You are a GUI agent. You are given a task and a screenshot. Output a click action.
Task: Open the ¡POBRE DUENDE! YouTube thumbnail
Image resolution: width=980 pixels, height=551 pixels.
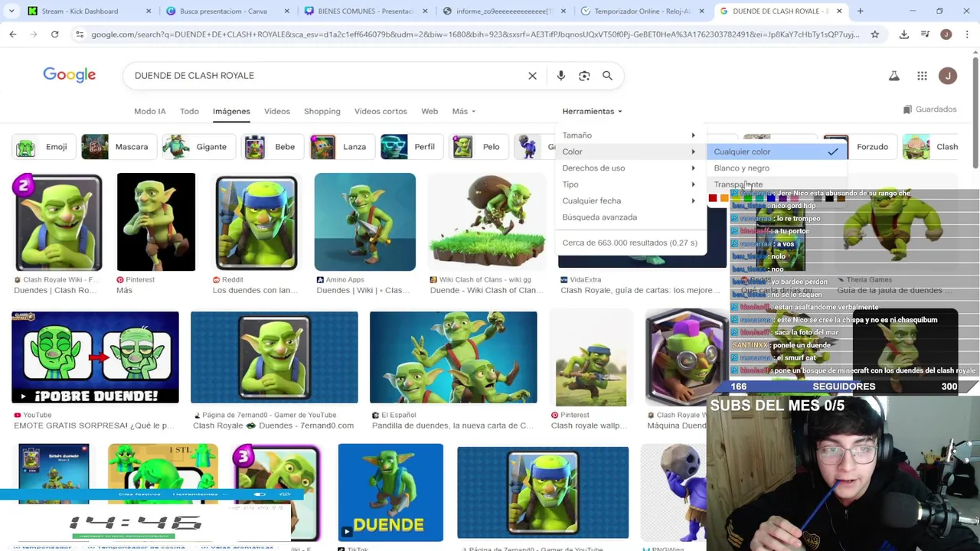coord(95,357)
